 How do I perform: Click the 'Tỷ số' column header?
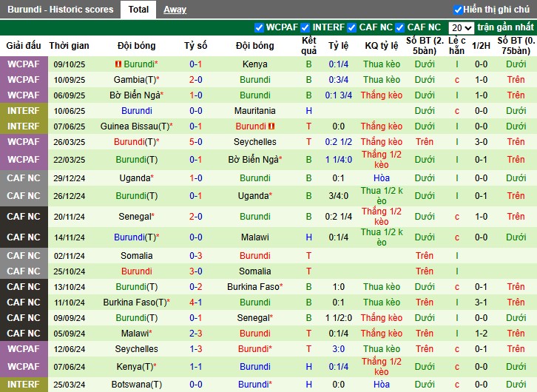point(196,46)
